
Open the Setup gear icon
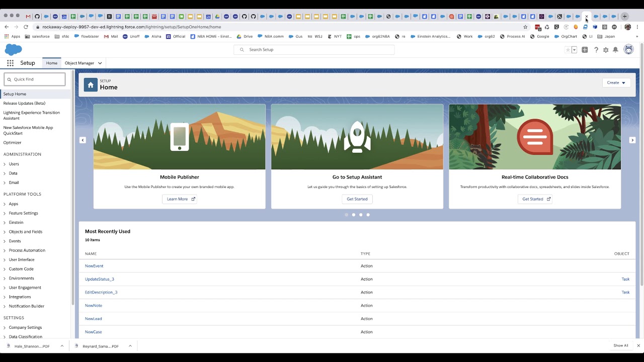click(x=606, y=50)
